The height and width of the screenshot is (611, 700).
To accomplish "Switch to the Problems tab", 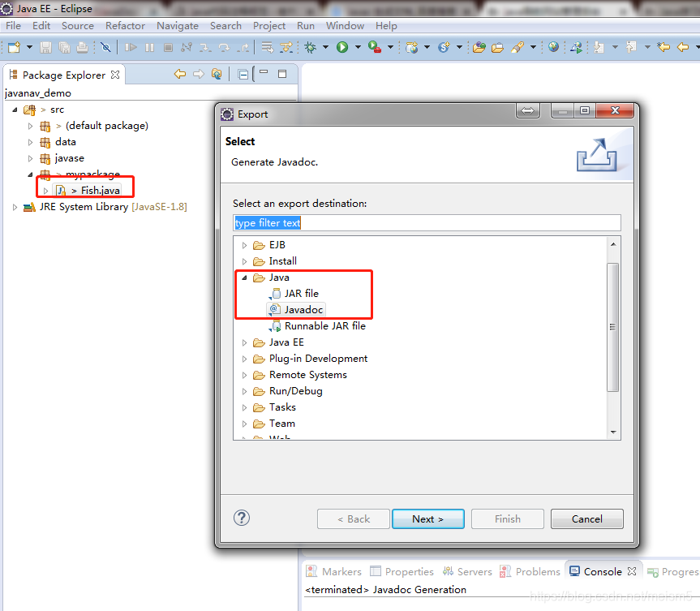I will point(530,572).
